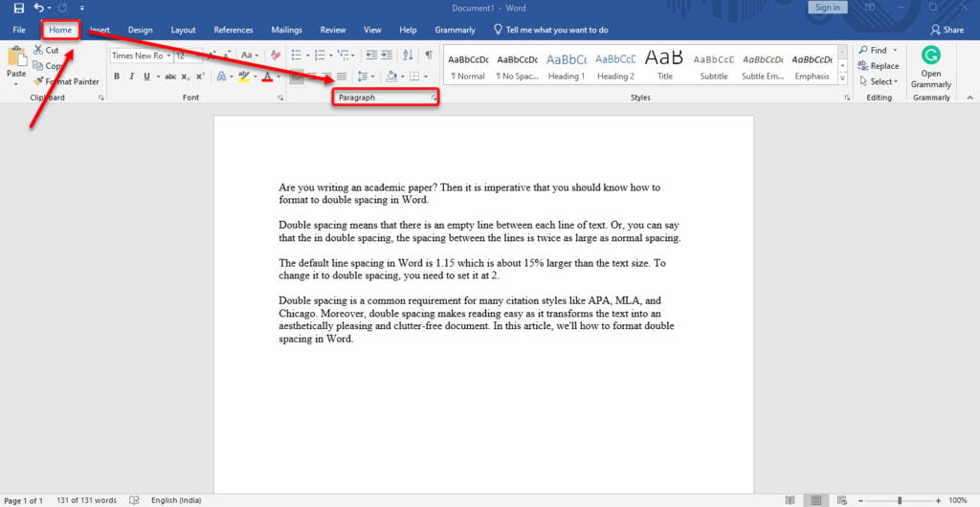Apply the Title style
980x507 pixels.
click(x=664, y=66)
